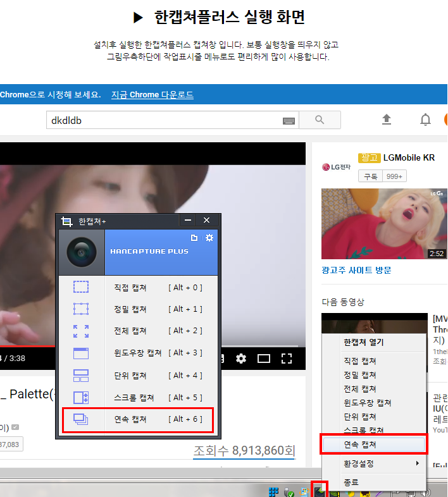Viewport: 448px width, 497px height.
Task: Click the [ Alt + 6 ] shortcut text
Action: [x=185, y=419]
